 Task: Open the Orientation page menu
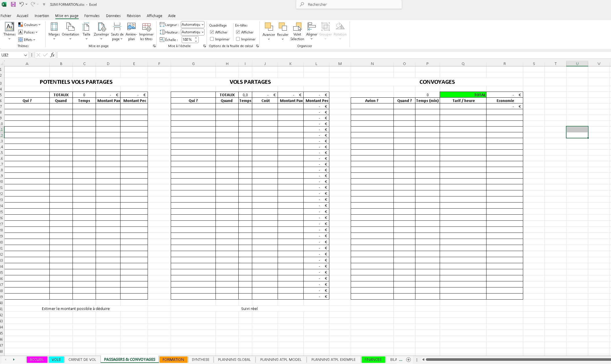point(70,31)
